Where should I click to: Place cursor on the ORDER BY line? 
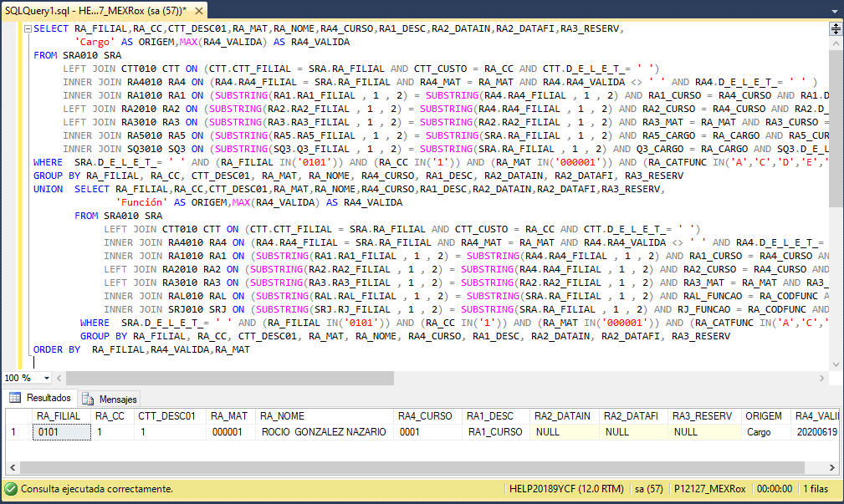point(141,349)
